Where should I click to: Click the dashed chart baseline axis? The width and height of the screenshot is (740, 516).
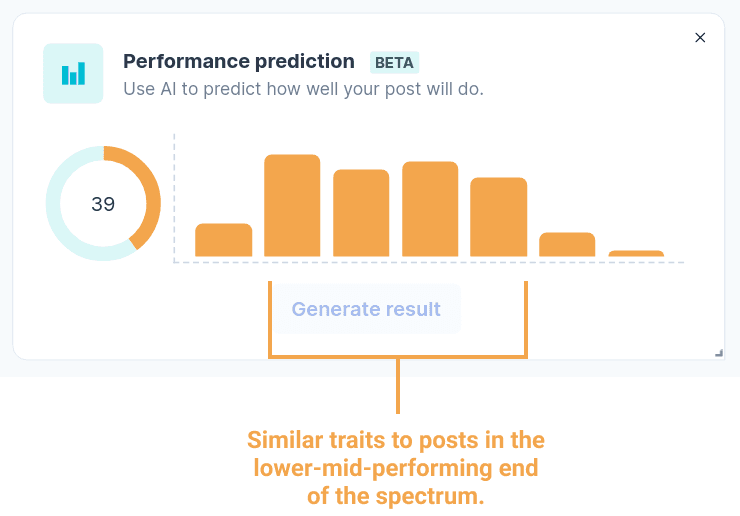click(429, 262)
